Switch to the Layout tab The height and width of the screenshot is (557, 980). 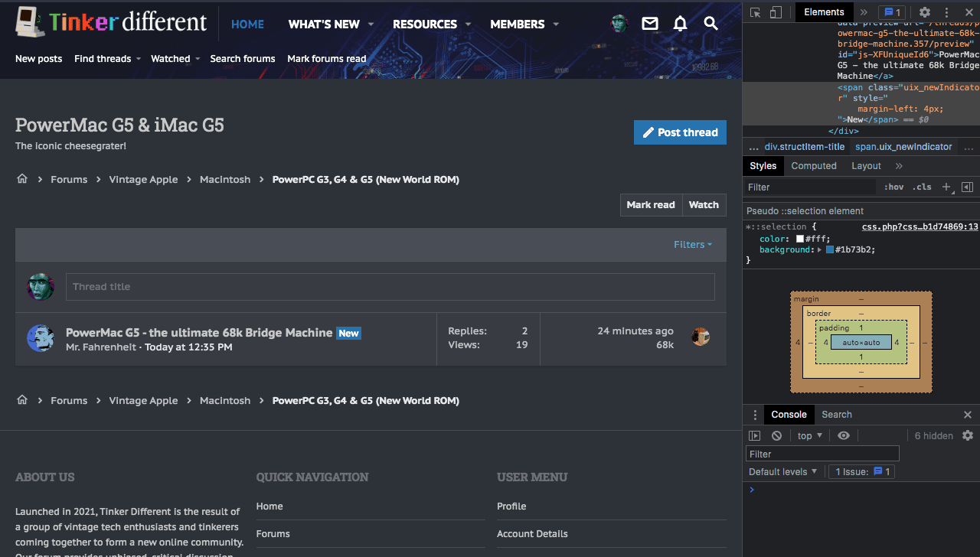click(866, 166)
